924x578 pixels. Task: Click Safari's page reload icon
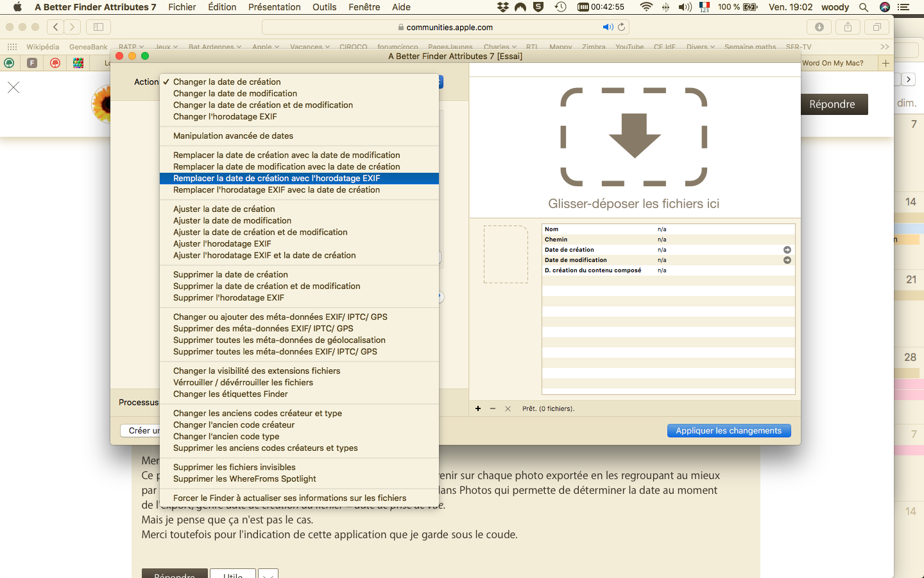click(x=621, y=27)
